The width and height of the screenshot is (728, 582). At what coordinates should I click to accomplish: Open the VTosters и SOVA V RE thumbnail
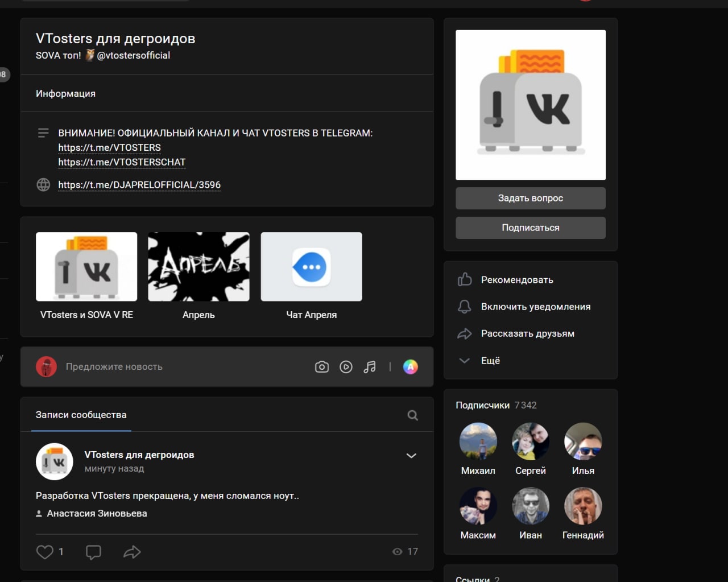[86, 266]
